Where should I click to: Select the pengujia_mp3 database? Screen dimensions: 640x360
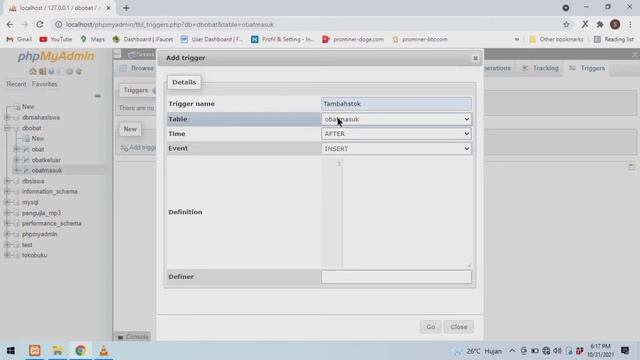coord(41,213)
